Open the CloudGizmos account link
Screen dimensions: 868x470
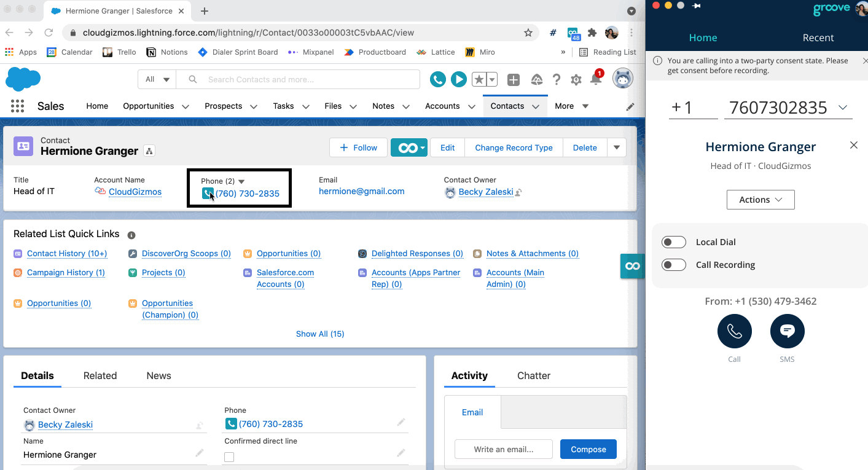tap(135, 192)
